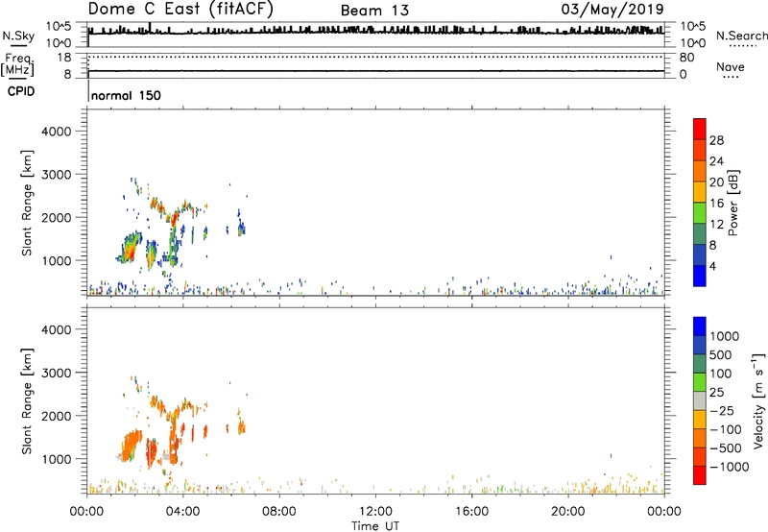Click the 'Beam 13' label

point(374,11)
